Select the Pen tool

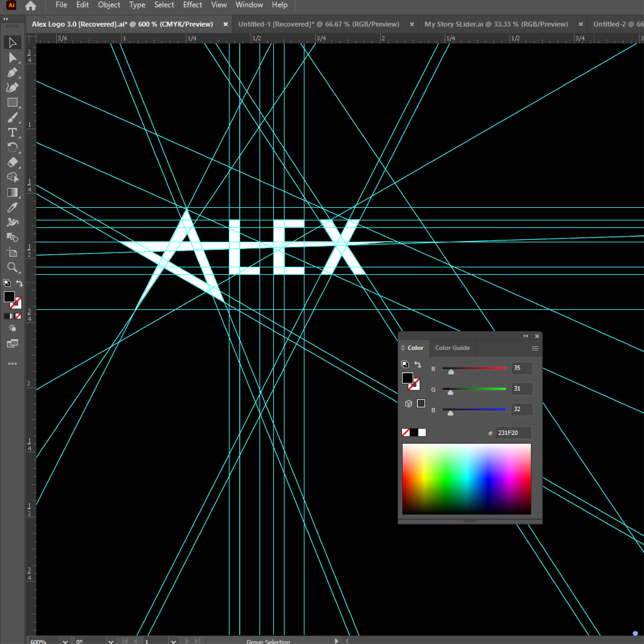coord(12,73)
